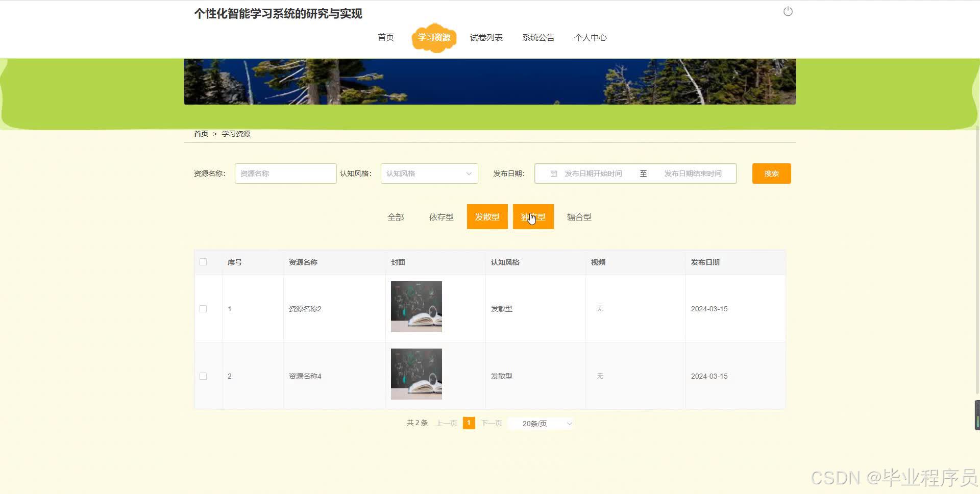The height and width of the screenshot is (494, 980).
Task: Click the 发布日期开始时间 field
Action: tap(593, 174)
